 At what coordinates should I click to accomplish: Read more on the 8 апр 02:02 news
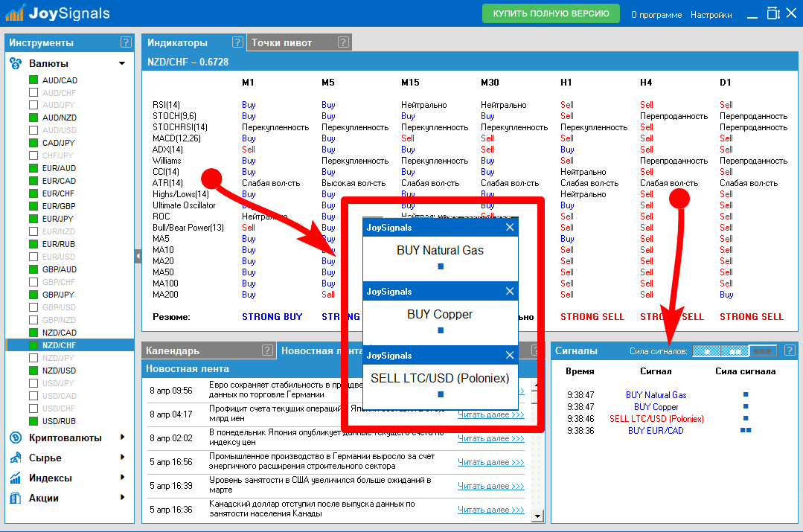tap(490, 438)
